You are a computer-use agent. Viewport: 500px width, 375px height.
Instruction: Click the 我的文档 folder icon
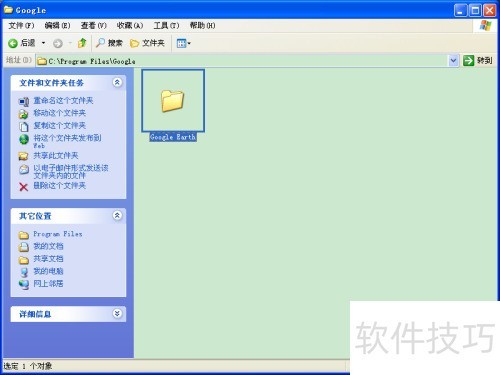point(24,247)
